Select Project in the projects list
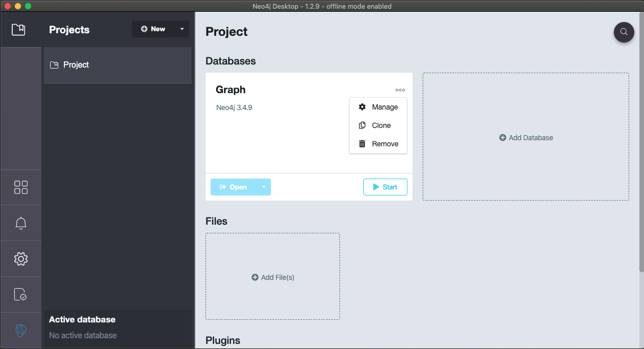The width and height of the screenshot is (644, 349). [118, 65]
